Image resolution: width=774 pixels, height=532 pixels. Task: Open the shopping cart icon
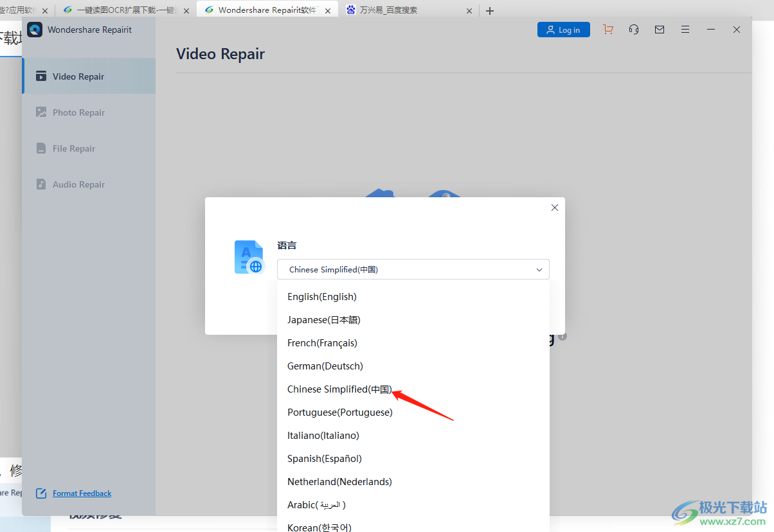(608, 30)
